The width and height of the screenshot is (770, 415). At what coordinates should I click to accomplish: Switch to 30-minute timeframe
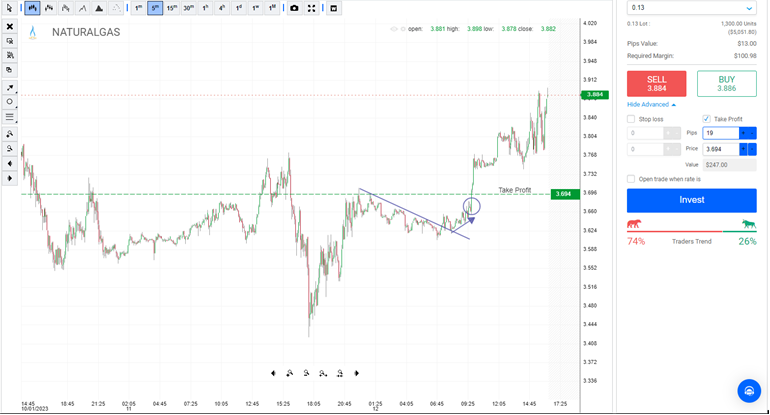click(x=188, y=8)
